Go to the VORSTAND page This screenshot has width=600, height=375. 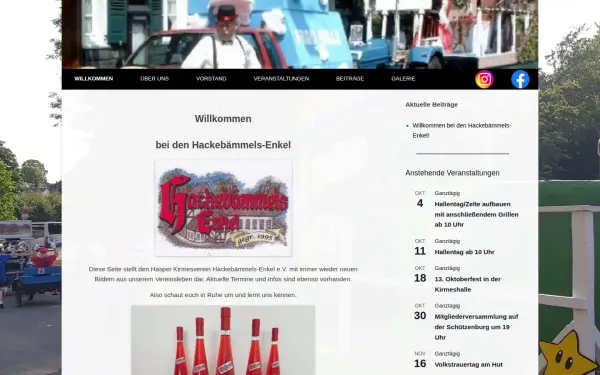click(211, 78)
